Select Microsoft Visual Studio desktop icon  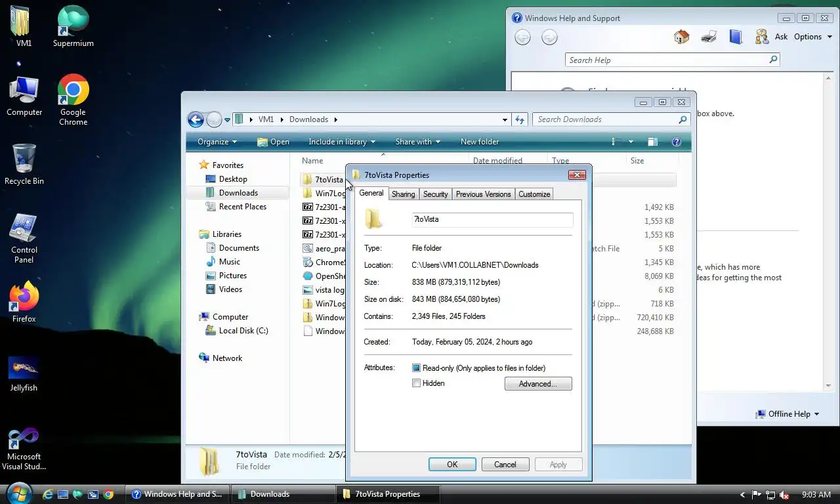[x=24, y=448]
